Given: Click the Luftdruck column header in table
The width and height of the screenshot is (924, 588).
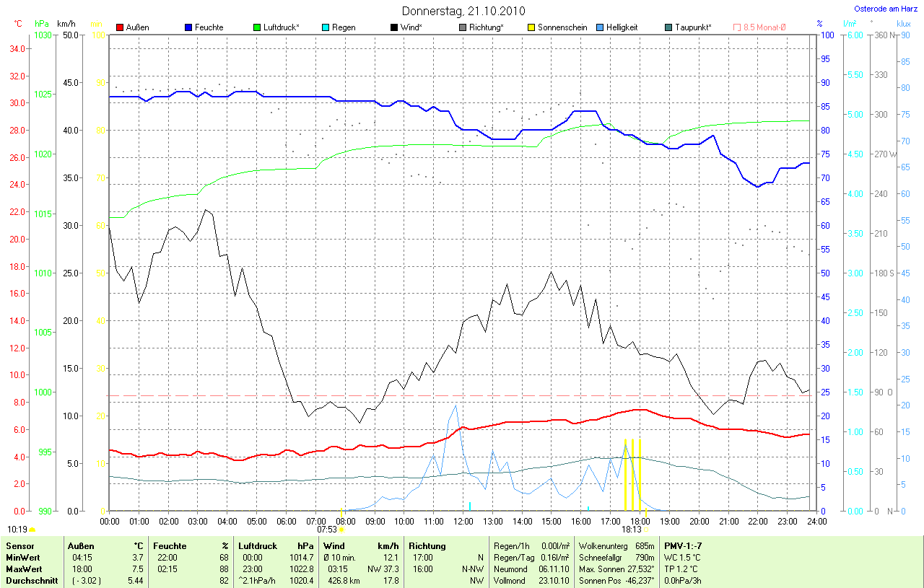Looking at the screenshot, I should click(257, 546).
